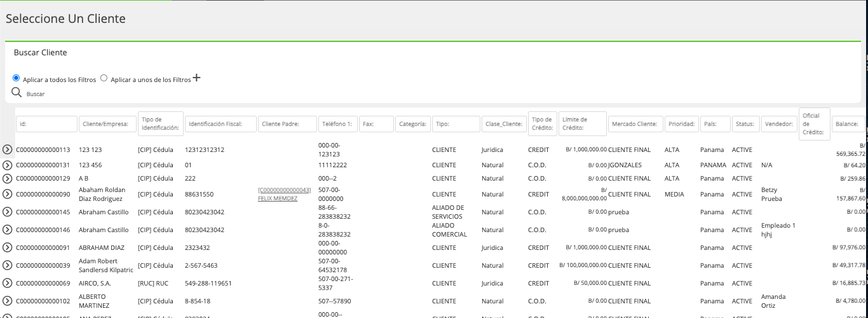Click client name 'AIRCO, S.A.'
Screen dimensions: 868x318
click(x=95, y=284)
